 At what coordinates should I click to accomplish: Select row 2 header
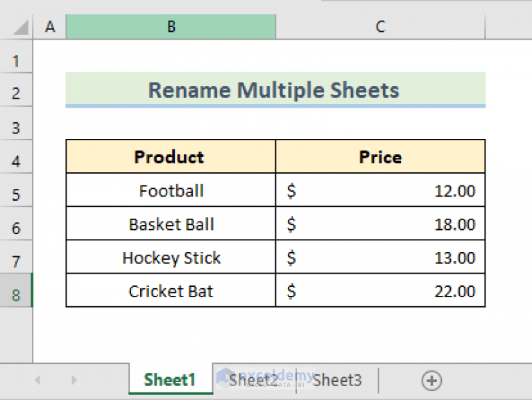point(16,90)
